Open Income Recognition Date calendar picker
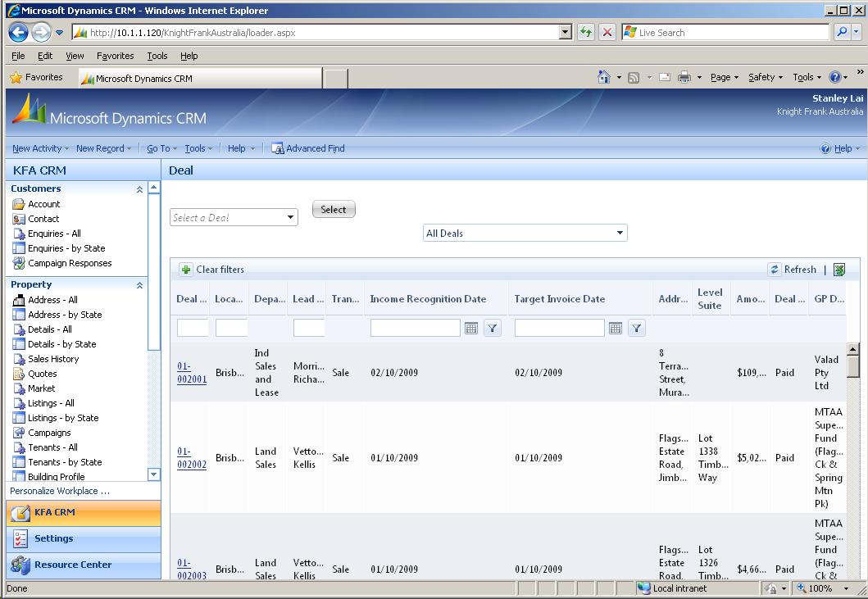Viewport: 868px width, 599px height. 471,329
